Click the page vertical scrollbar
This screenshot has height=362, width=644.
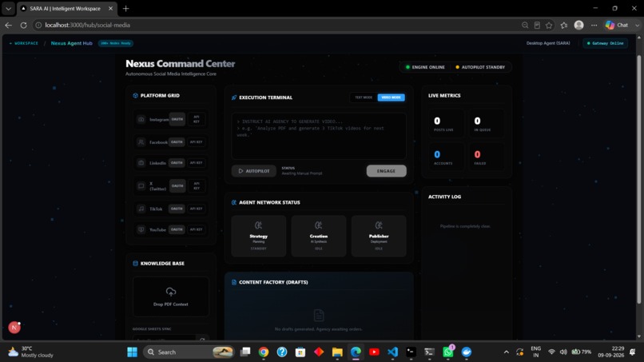(638, 179)
